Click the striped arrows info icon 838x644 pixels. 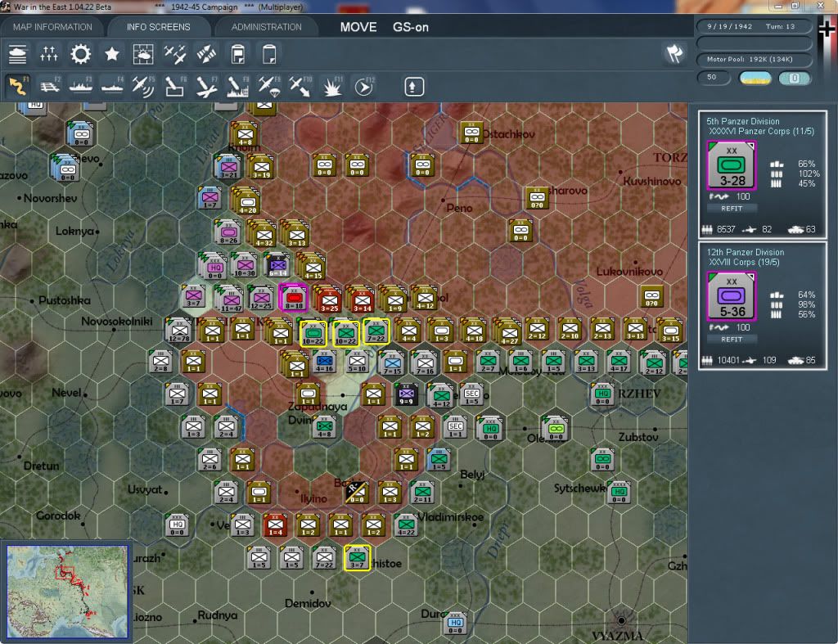click(x=206, y=54)
